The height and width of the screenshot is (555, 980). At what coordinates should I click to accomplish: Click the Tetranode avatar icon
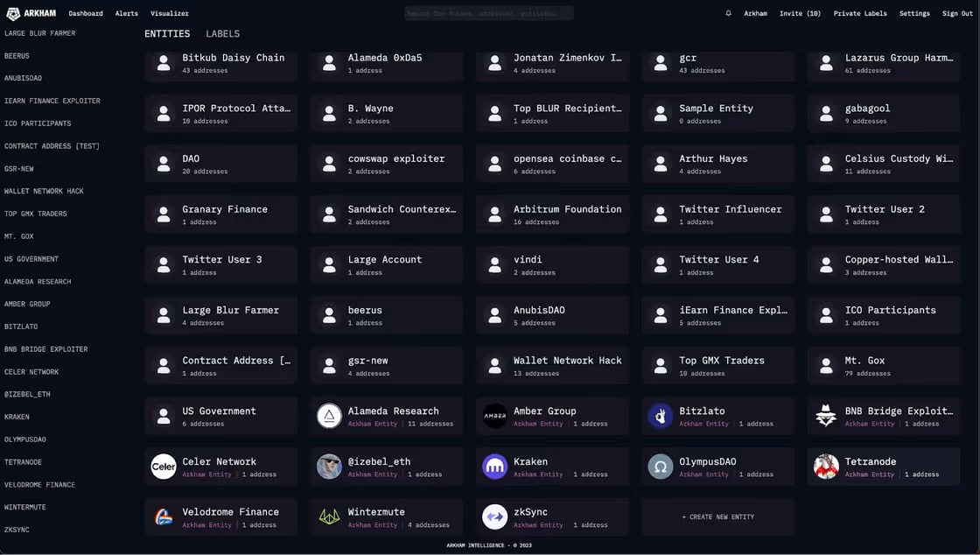tap(826, 467)
